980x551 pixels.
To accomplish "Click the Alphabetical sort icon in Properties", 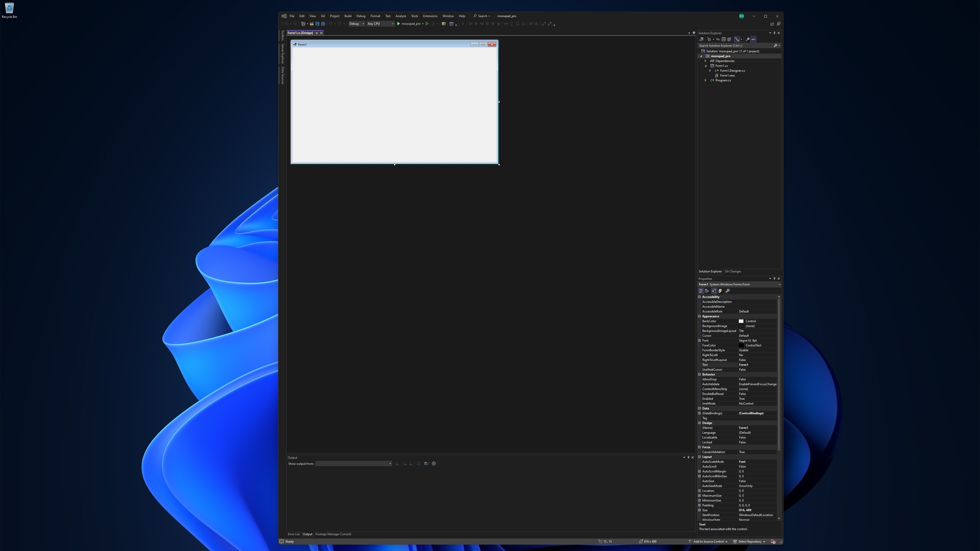I will pos(707,291).
